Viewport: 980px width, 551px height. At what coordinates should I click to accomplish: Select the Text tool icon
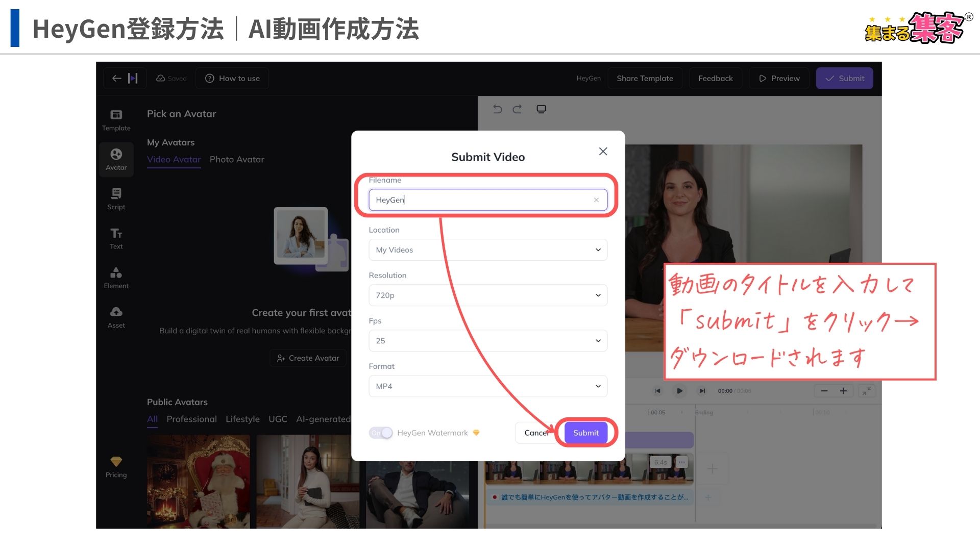(x=116, y=233)
